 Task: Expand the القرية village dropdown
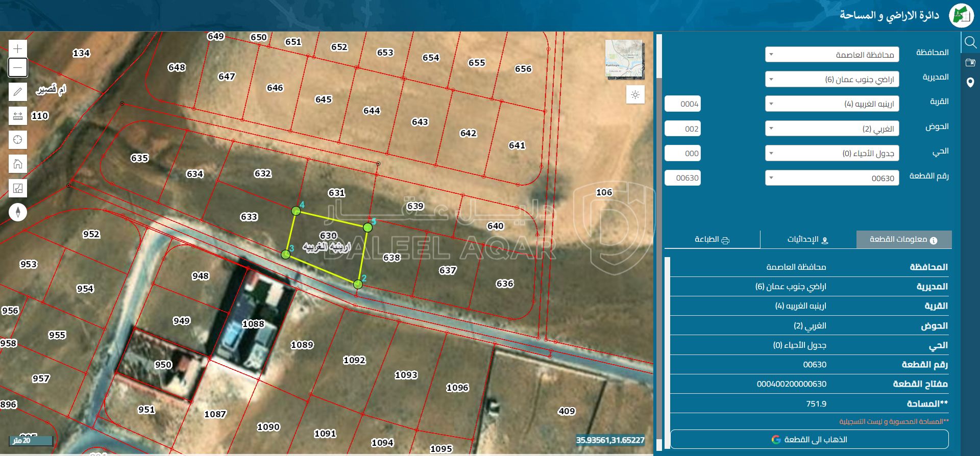(831, 104)
